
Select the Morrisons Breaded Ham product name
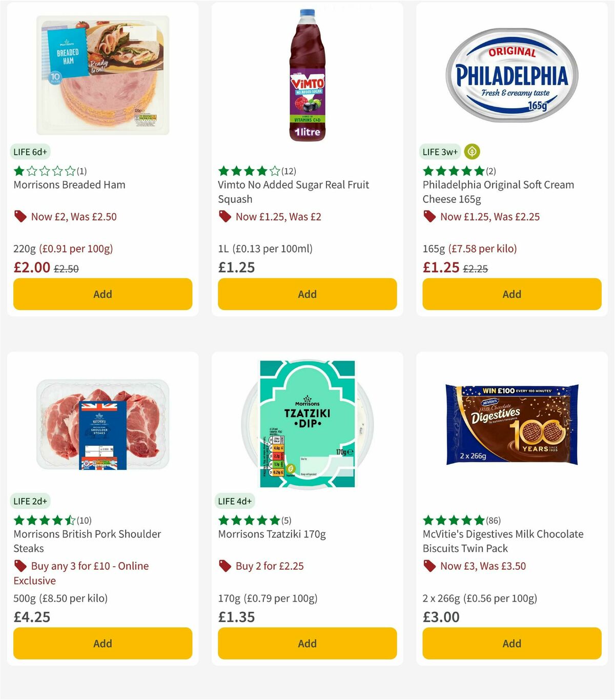pos(69,185)
